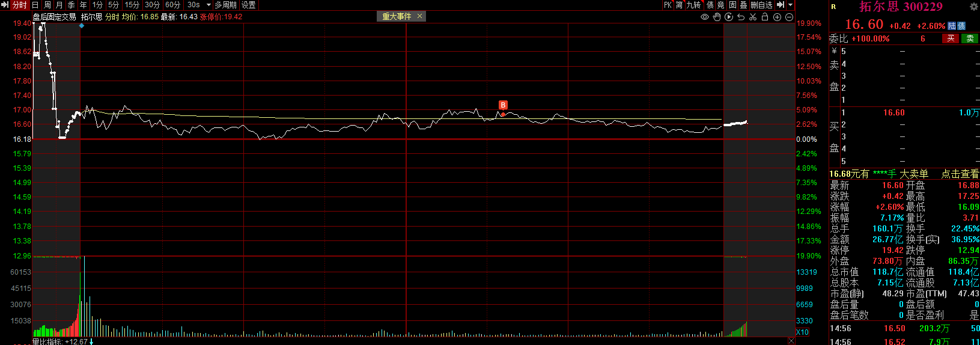Open the 设置 settings menu
Screen dimensions: 980x345
click(x=248, y=5)
